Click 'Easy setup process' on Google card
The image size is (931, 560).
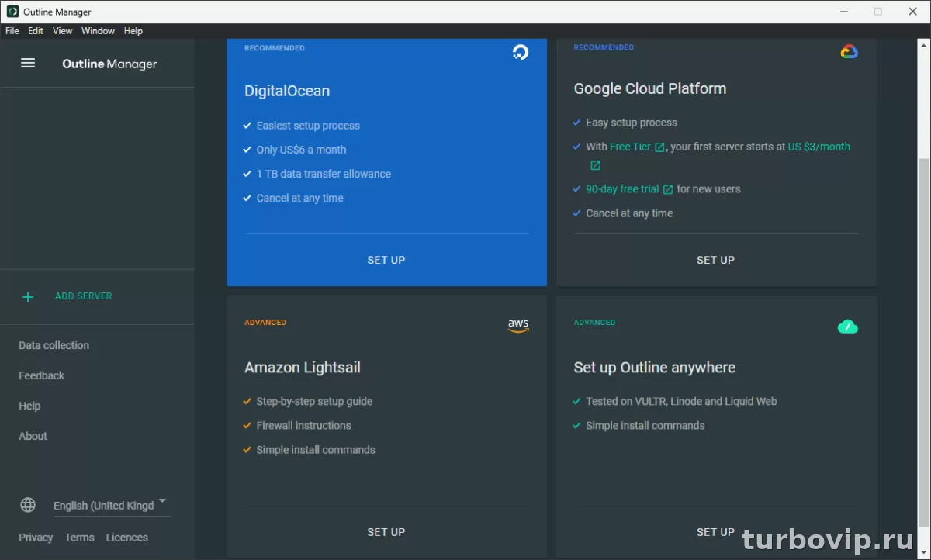(x=632, y=123)
